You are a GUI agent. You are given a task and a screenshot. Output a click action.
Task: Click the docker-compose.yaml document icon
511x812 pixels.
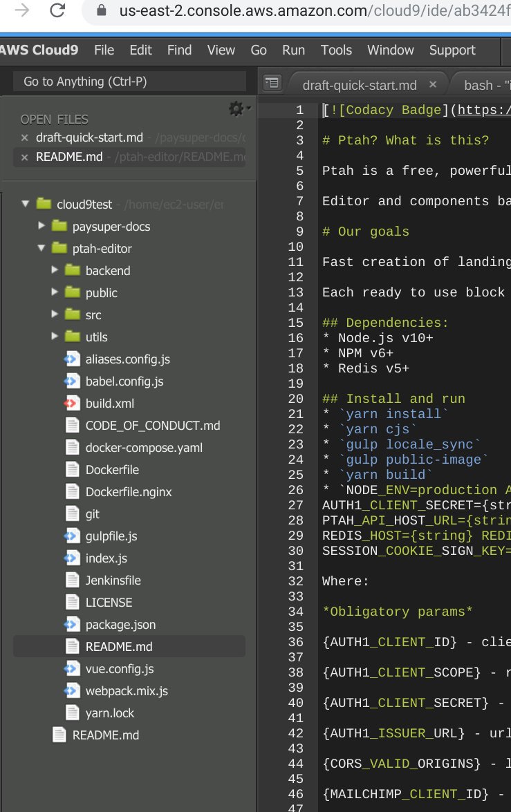[73, 447]
